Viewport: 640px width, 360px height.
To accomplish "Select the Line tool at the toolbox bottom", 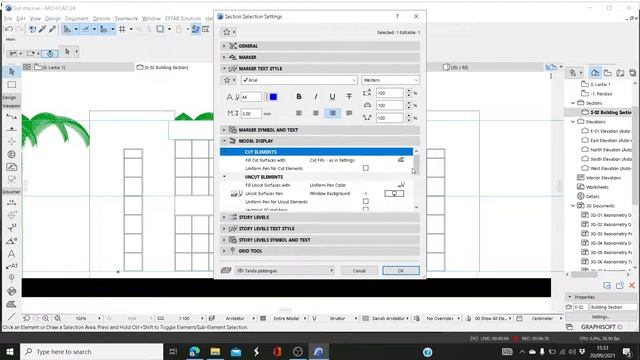I will pos(11,316).
